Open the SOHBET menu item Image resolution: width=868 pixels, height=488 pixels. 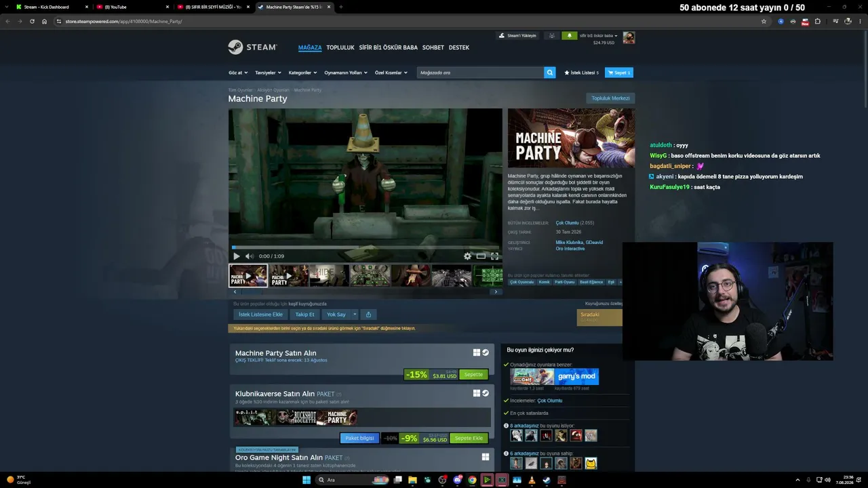433,47
